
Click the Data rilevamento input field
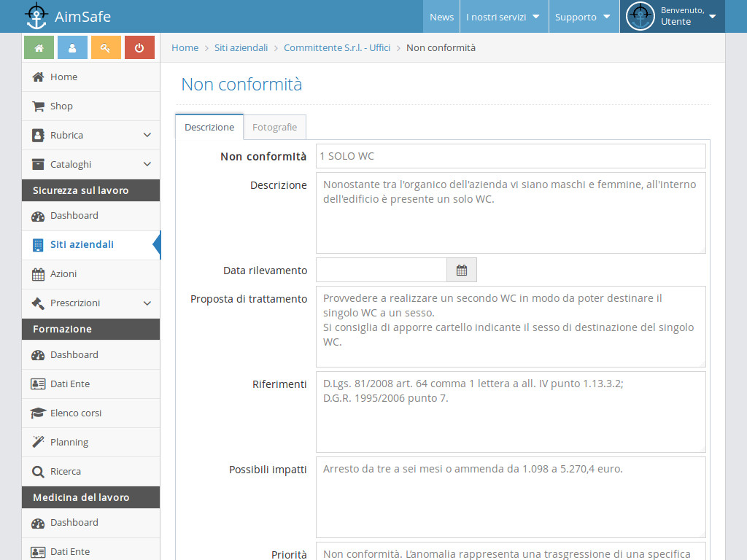pyautogui.click(x=381, y=270)
